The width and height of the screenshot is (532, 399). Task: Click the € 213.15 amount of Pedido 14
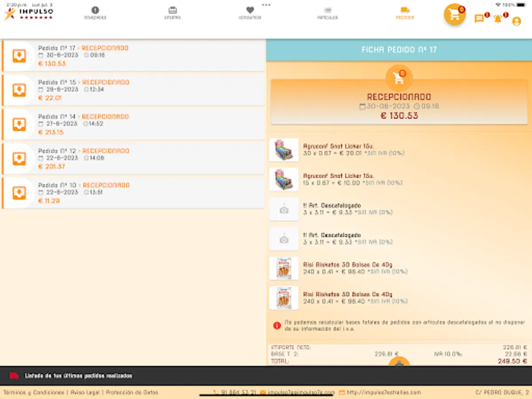click(x=51, y=132)
